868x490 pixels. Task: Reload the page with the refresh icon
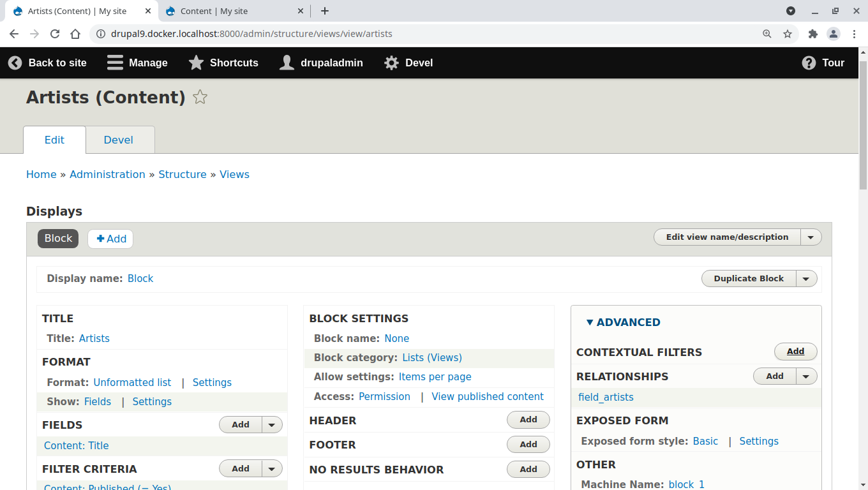tap(55, 34)
